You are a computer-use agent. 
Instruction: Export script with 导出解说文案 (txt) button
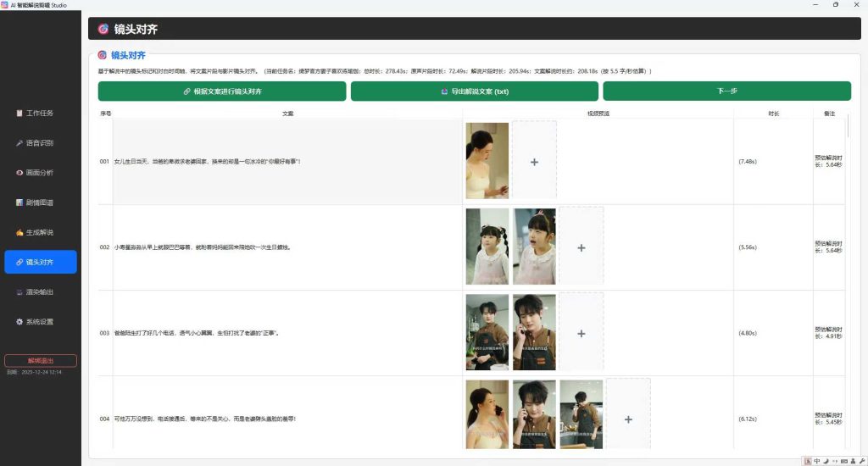[475, 92]
